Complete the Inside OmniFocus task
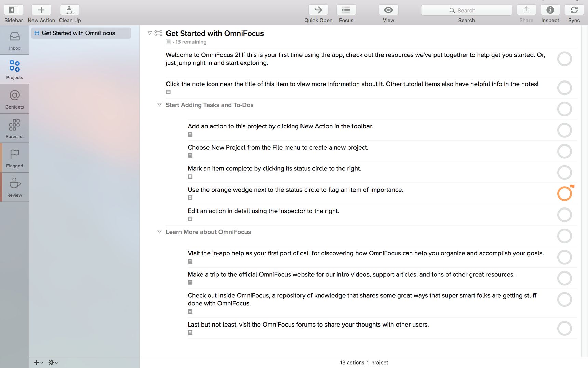 [564, 300]
